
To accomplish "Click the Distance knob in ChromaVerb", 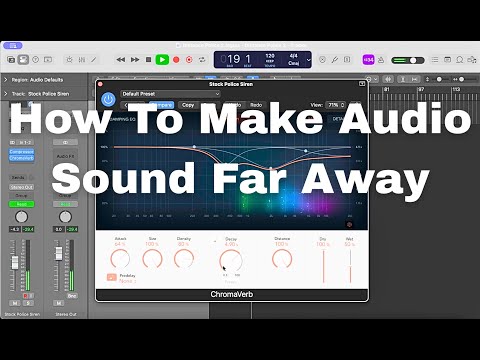I will coord(282,259).
